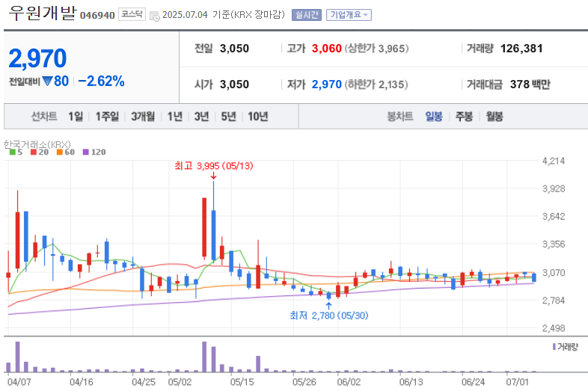Select the 10년 line chart
Viewport: 588px width, 391px height.
pyautogui.click(x=257, y=117)
